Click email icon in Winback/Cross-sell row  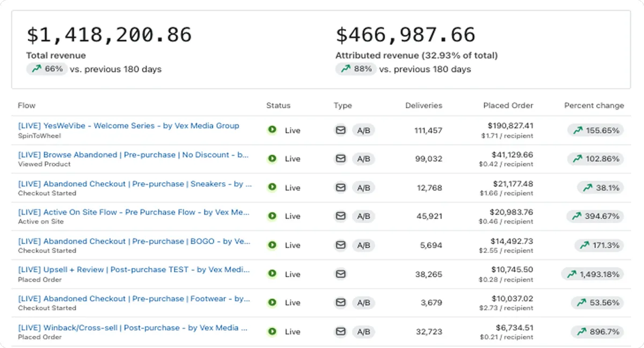(x=340, y=331)
